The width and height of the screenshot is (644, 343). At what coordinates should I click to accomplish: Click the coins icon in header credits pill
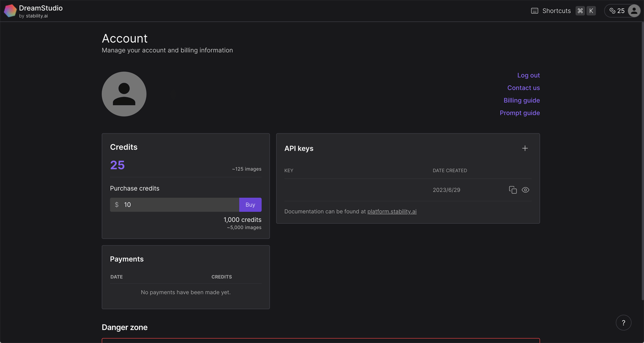click(x=613, y=11)
